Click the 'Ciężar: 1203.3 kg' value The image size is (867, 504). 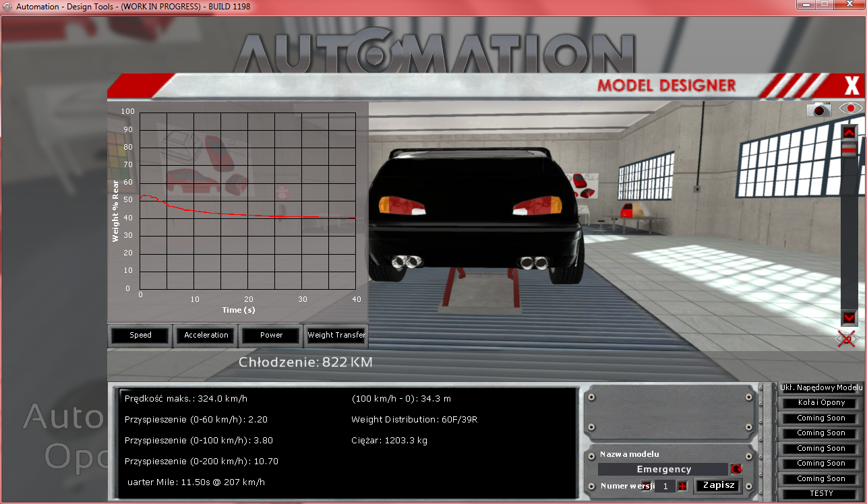(x=389, y=440)
